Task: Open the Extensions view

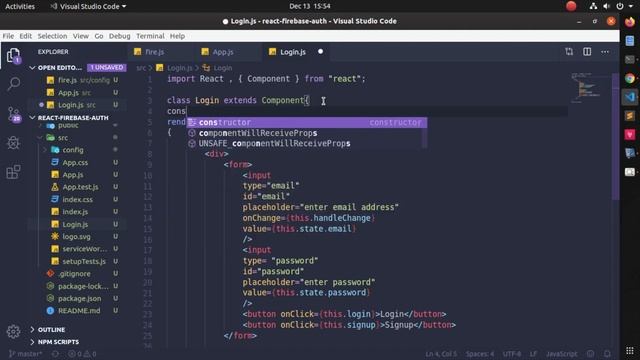Action: pyautogui.click(x=13, y=172)
